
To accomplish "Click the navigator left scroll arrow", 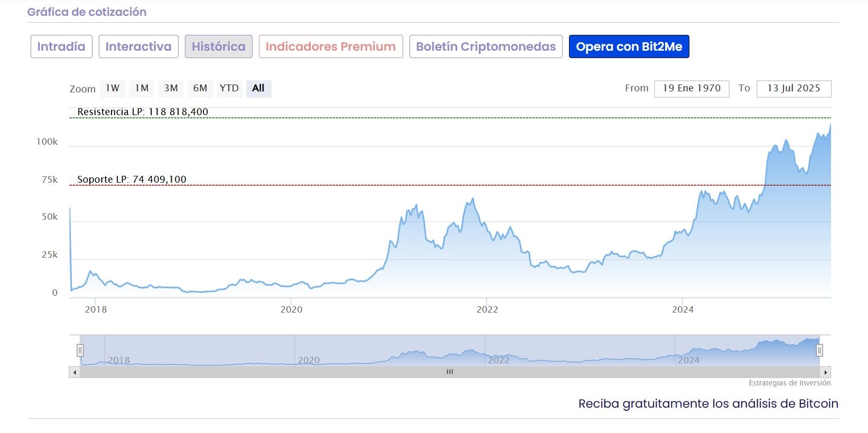I will point(74,372).
